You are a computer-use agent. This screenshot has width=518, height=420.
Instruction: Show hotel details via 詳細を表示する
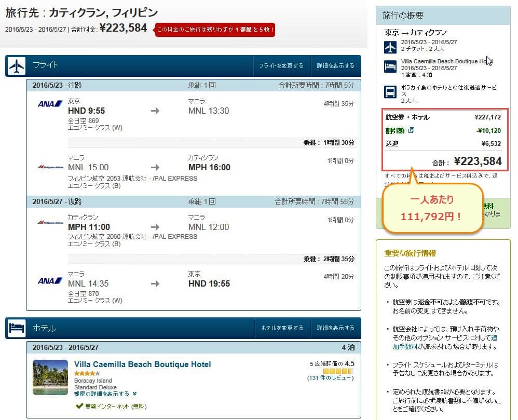(x=335, y=328)
